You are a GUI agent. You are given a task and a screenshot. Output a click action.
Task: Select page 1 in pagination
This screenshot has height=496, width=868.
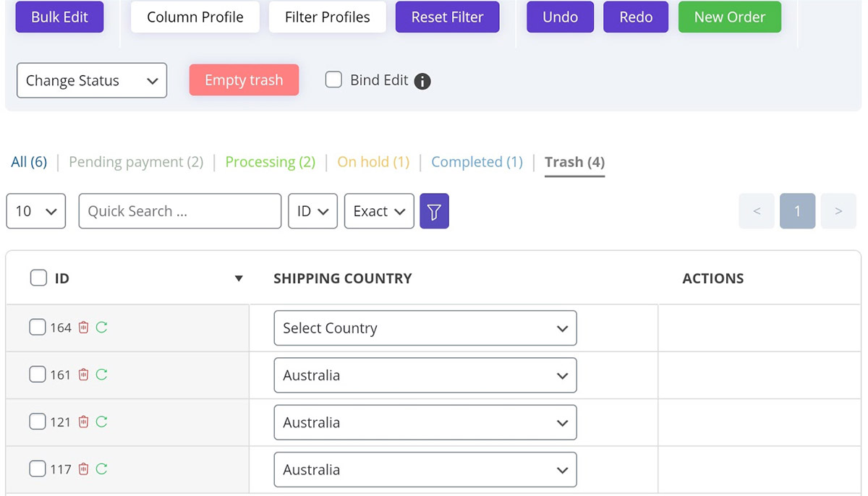point(798,211)
